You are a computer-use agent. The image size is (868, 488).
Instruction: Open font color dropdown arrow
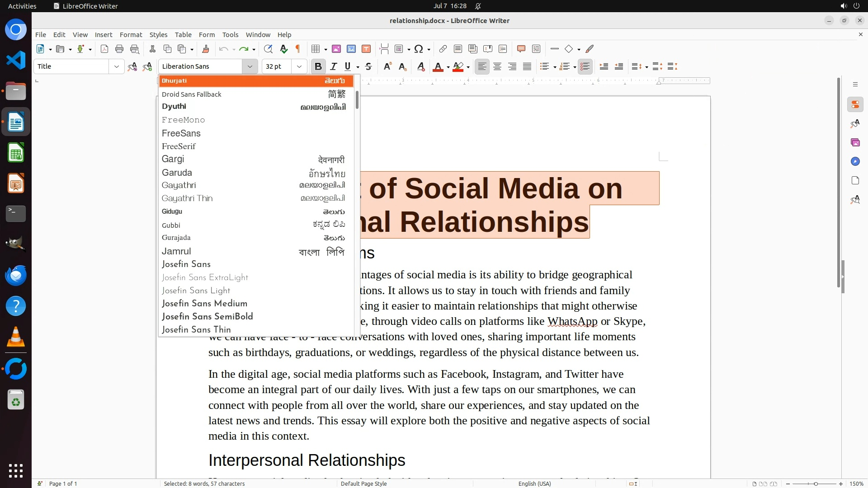pyautogui.click(x=448, y=67)
